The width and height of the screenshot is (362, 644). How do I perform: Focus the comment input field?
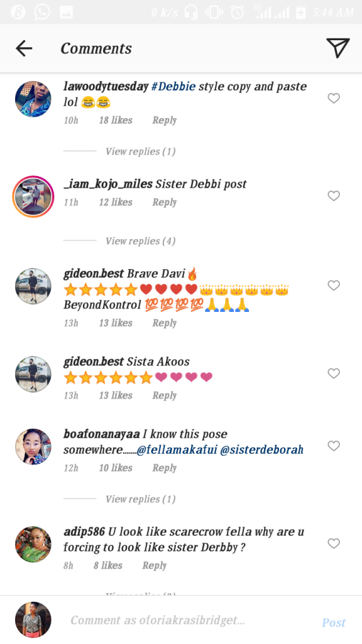189,620
